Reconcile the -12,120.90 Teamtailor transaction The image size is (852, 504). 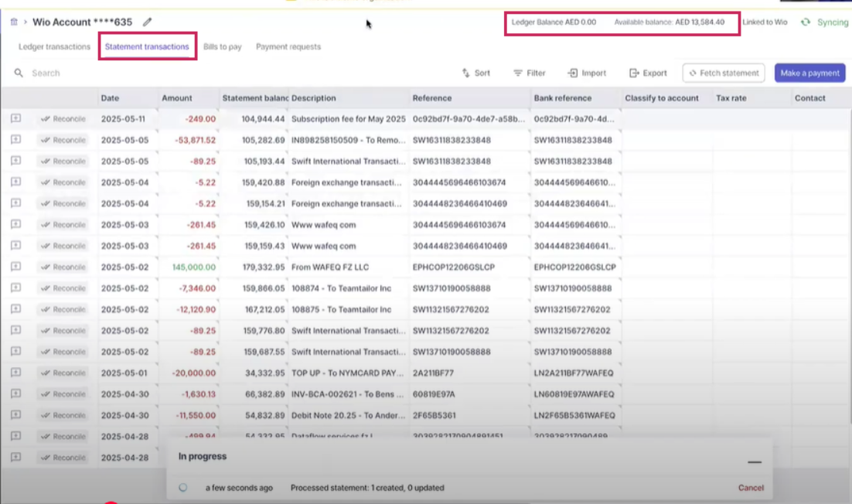click(63, 309)
